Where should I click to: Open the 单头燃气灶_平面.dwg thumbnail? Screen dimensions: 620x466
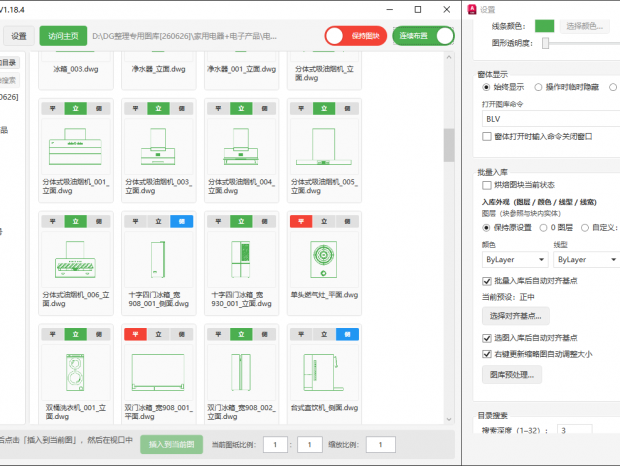(324, 260)
